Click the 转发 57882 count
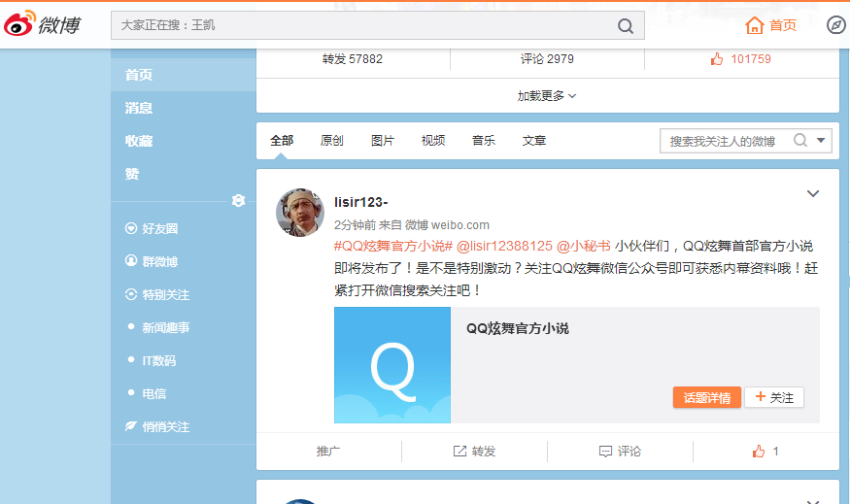 click(x=353, y=59)
